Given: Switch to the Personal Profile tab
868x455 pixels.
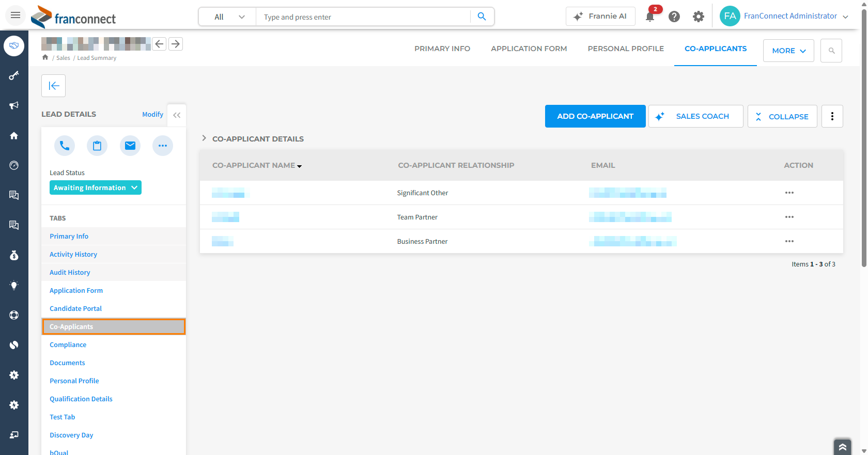Looking at the screenshot, I should pos(626,49).
